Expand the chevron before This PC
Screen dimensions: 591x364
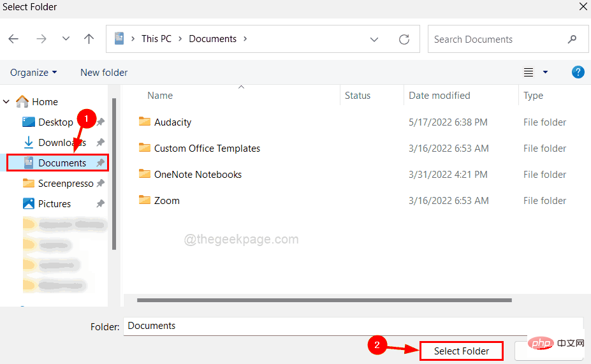(x=133, y=39)
